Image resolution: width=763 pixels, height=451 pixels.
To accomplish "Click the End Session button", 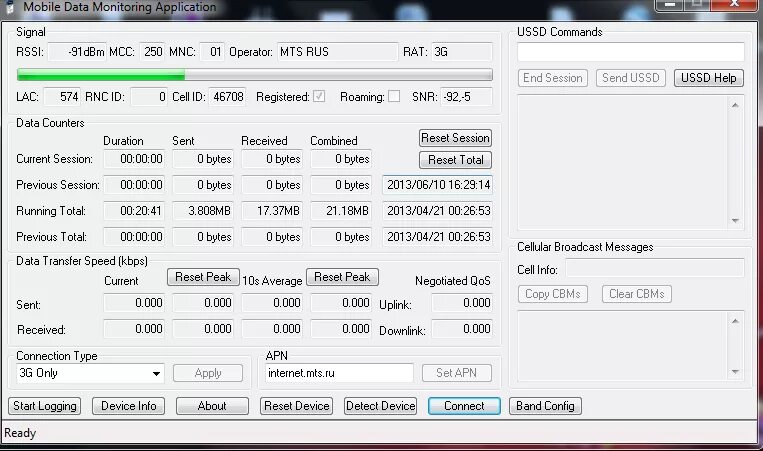I will tap(553, 78).
